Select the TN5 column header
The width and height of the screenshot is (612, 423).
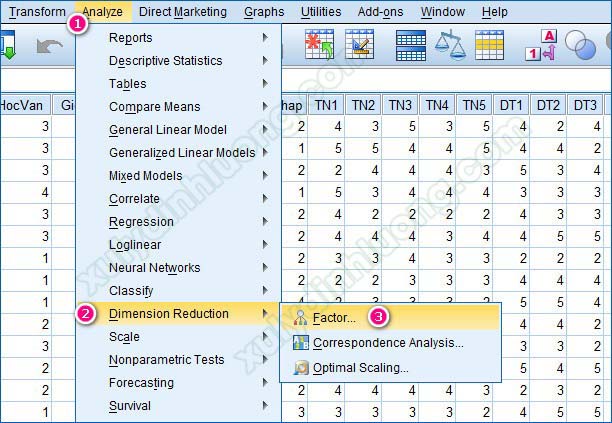tap(474, 105)
